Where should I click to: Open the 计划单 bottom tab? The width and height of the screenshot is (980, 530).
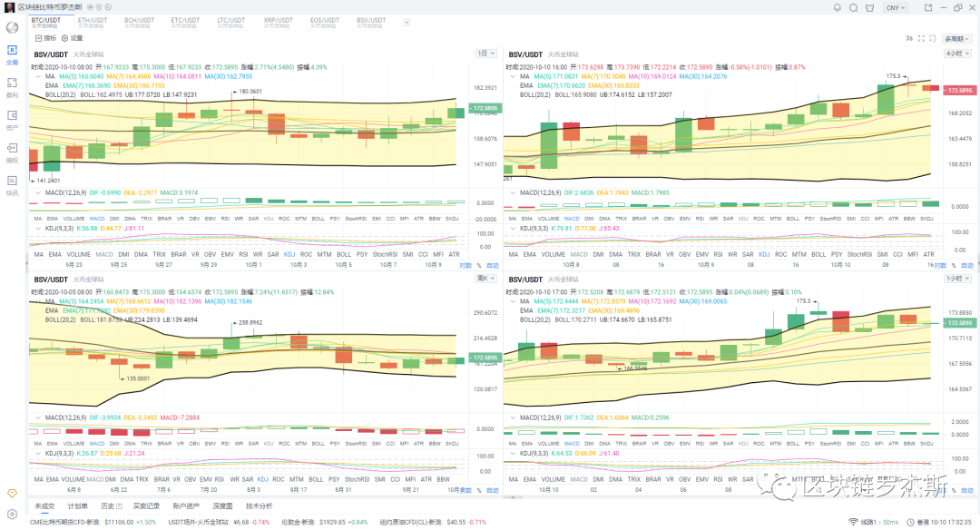coord(77,506)
